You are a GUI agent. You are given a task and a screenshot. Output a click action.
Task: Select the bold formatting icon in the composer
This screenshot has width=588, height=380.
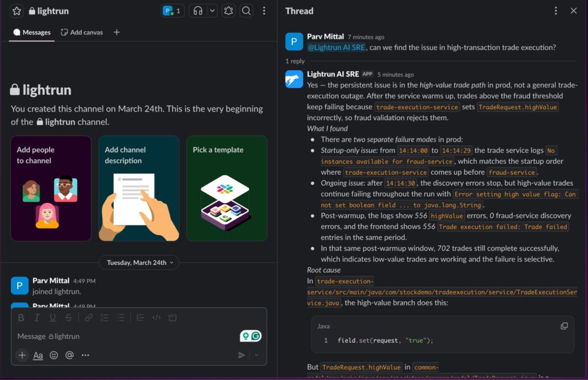tap(21, 317)
